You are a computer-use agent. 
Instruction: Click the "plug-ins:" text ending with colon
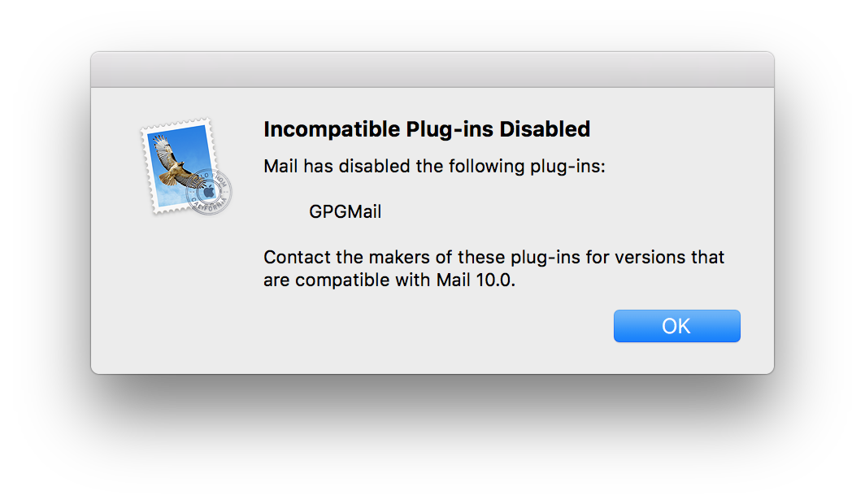(567, 167)
